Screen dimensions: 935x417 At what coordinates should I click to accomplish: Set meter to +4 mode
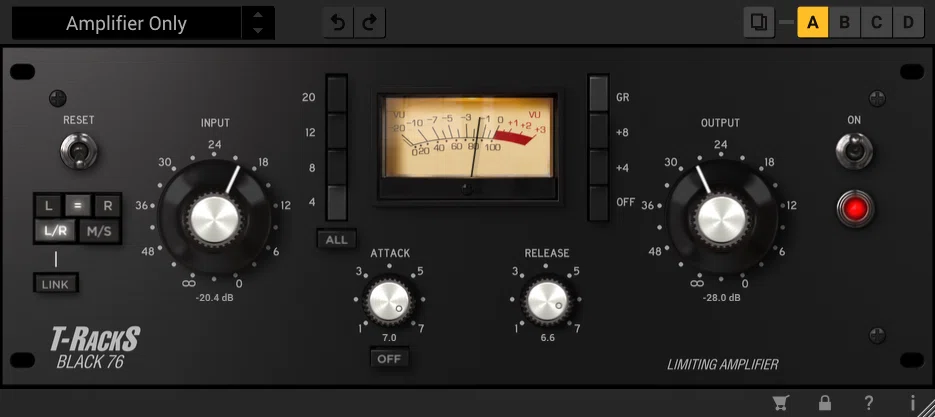click(x=599, y=168)
